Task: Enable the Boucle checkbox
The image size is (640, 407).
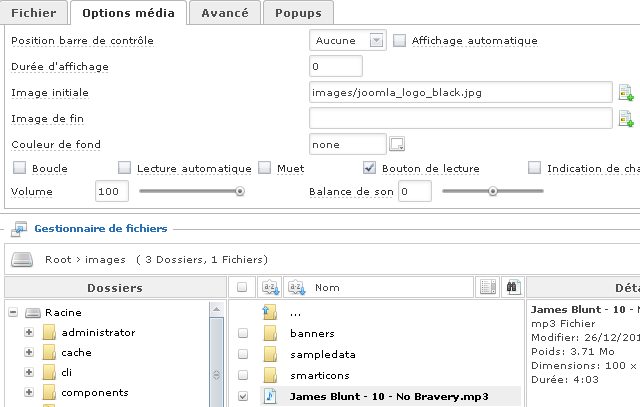Action: tap(20, 168)
